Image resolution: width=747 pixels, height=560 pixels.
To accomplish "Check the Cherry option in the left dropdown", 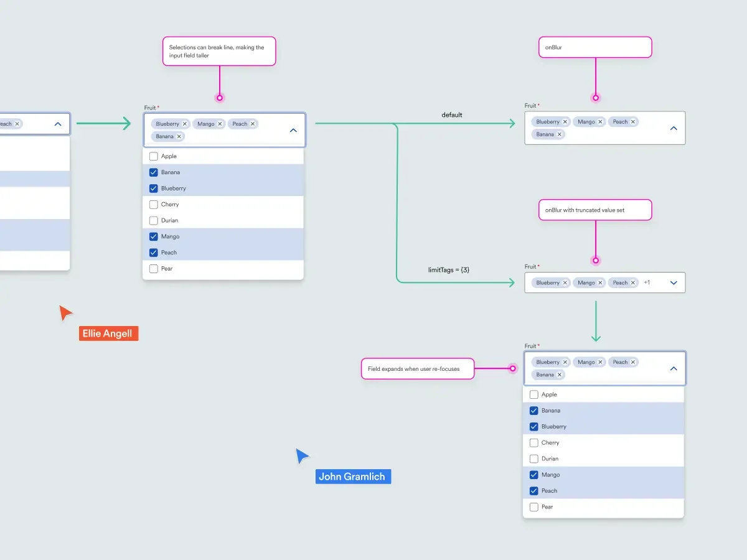I will click(x=153, y=204).
